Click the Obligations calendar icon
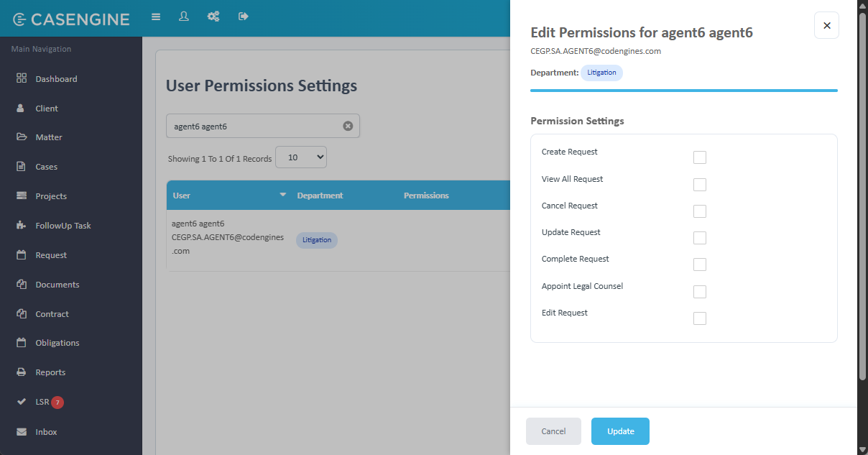868x455 pixels. (x=21, y=342)
